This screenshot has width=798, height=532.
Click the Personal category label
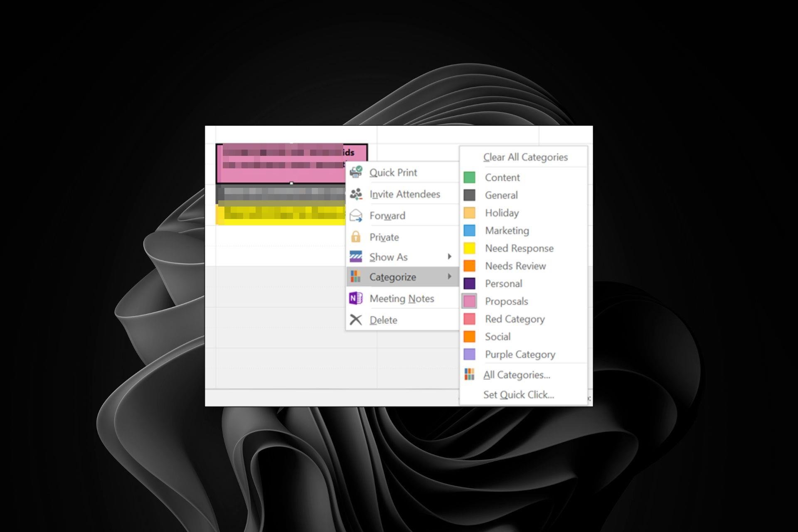coord(504,283)
